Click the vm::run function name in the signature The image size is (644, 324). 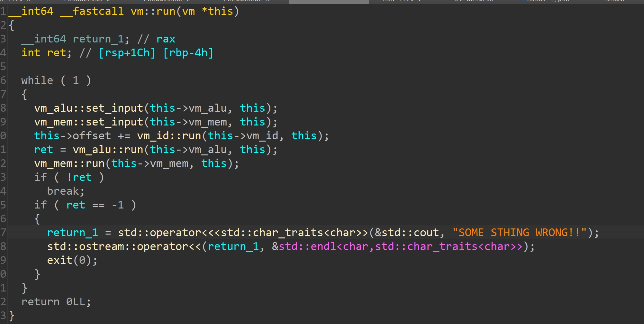point(153,11)
